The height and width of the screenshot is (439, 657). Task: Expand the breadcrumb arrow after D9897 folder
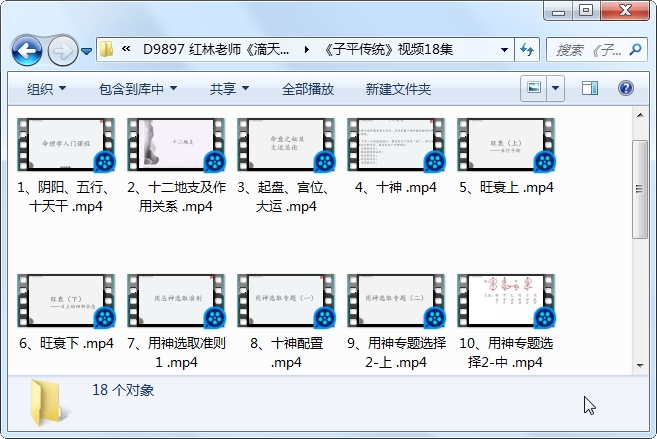tap(307, 49)
